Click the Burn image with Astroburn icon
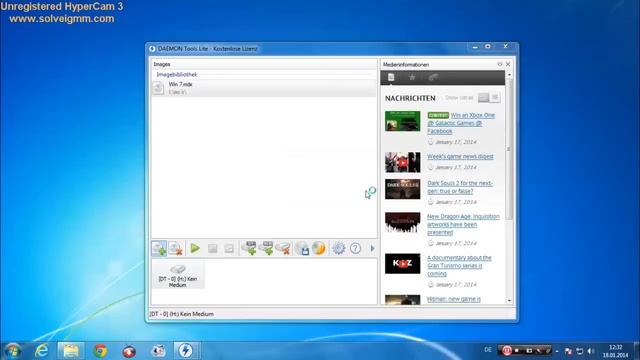The image size is (640, 360). tap(319, 248)
